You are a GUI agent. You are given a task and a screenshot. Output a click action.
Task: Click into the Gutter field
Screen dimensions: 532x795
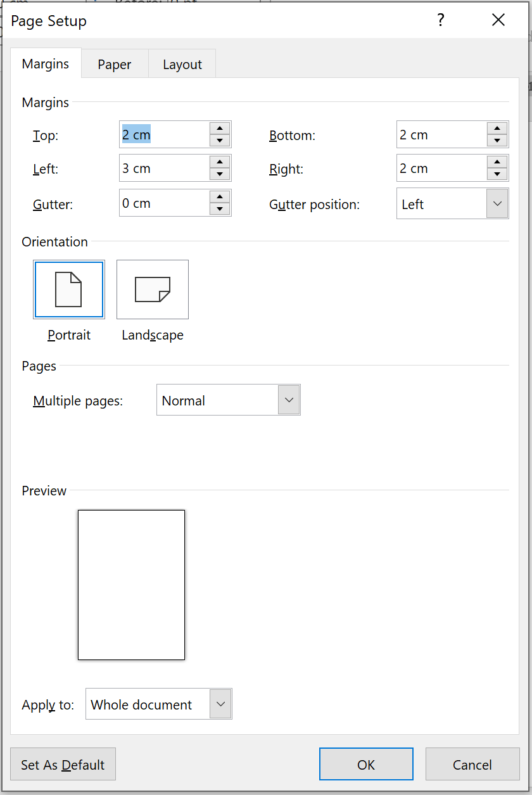(165, 203)
